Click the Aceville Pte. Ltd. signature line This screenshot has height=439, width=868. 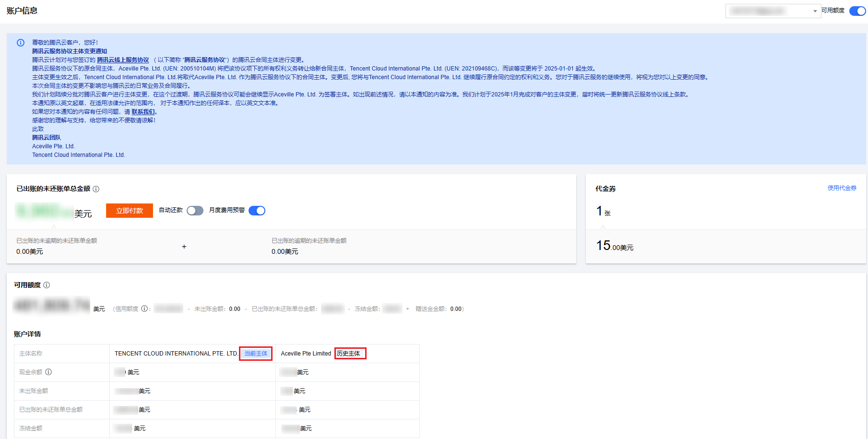54,146
